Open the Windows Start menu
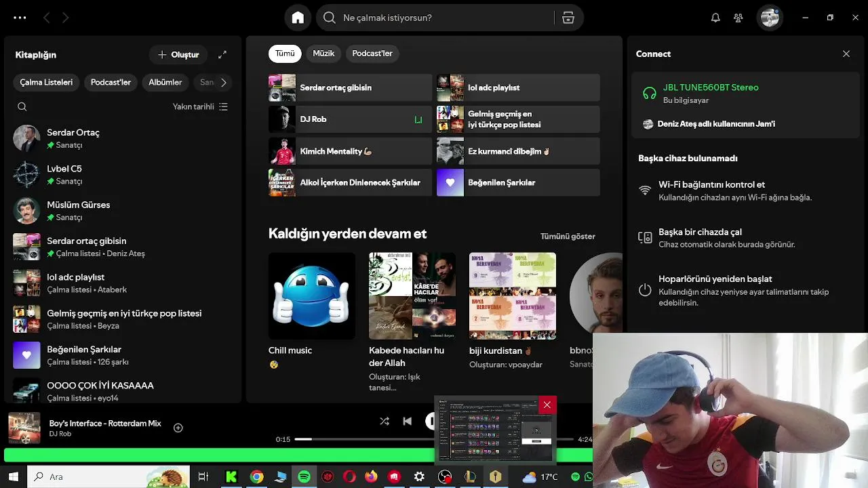 13,476
